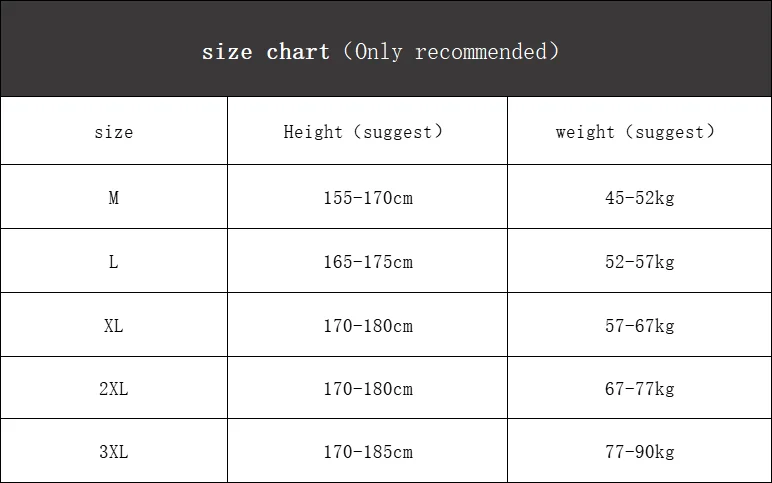The height and width of the screenshot is (483, 772).
Task: Select the XL size cell
Action: pyautogui.click(x=113, y=326)
